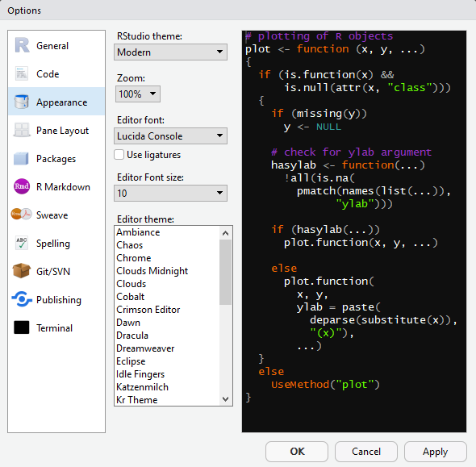The image size is (476, 467).
Task: Open the Editor Font size dropdown
Action: [170, 193]
